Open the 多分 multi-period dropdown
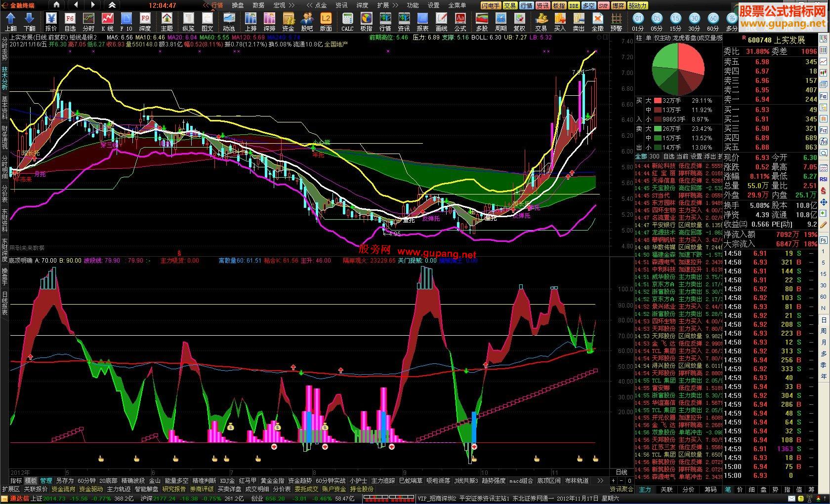The width and height of the screenshot is (830, 504). coord(732,22)
